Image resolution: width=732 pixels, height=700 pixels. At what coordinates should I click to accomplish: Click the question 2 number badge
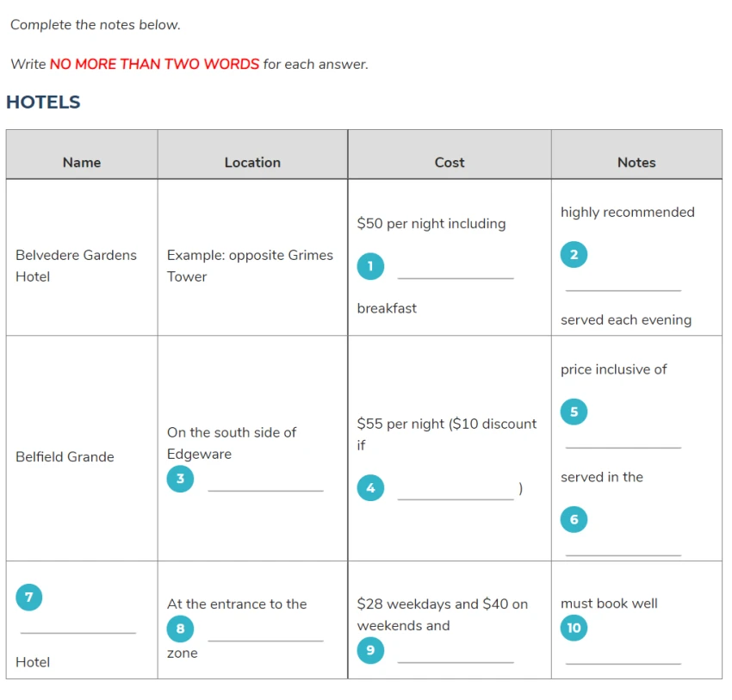pos(574,254)
